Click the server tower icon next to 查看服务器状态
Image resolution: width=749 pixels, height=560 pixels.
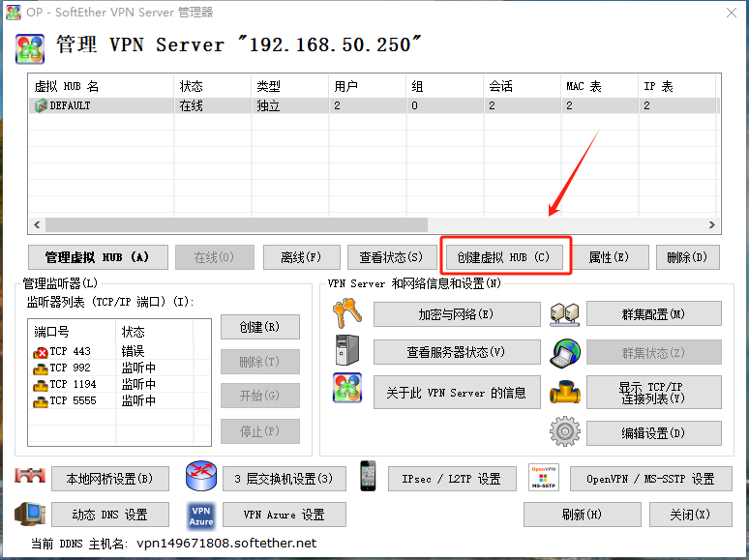[347, 350]
